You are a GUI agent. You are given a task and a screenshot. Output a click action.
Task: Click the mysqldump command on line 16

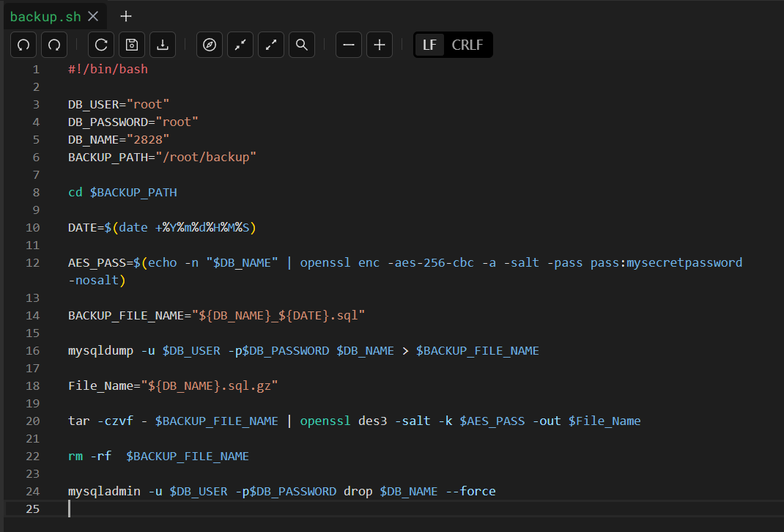tap(100, 350)
